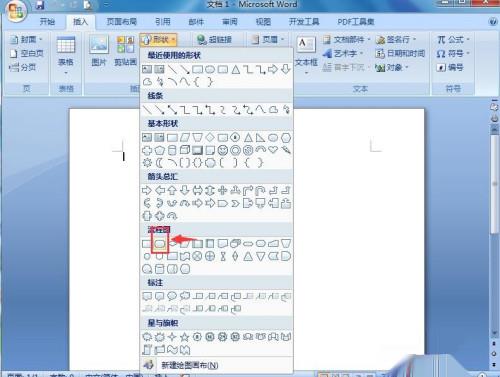500x377 pixels.
Task: Select the sun basic shape
Action: [x=147, y=163]
